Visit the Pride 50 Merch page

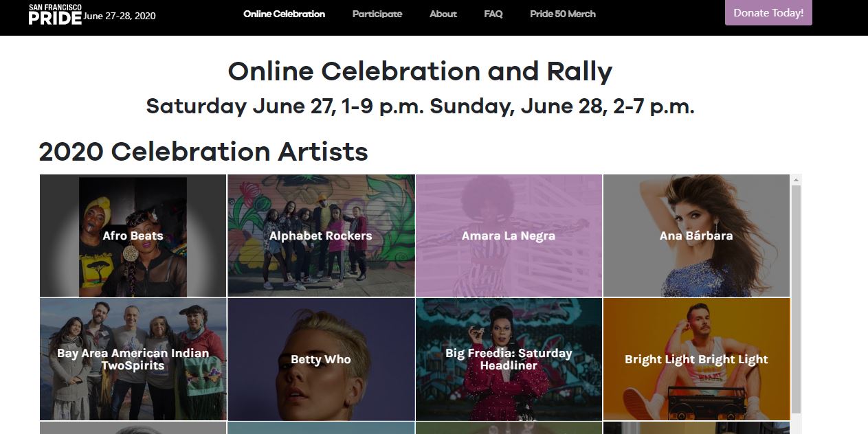[563, 14]
